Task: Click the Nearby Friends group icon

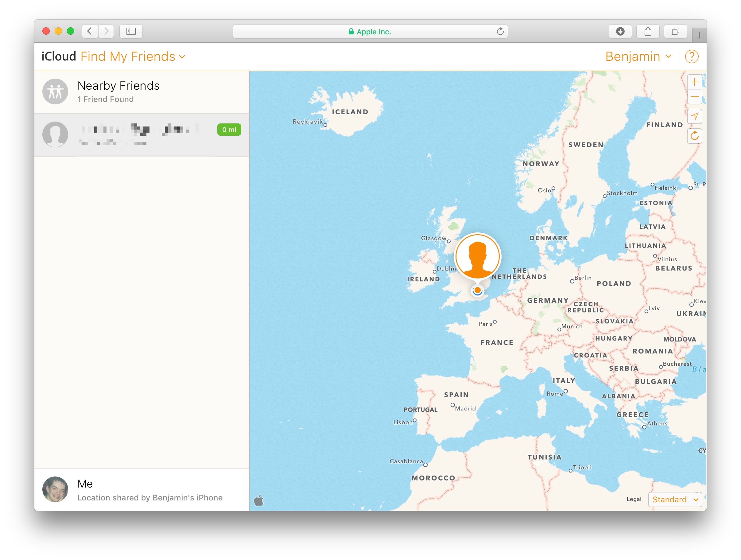Action: click(55, 91)
